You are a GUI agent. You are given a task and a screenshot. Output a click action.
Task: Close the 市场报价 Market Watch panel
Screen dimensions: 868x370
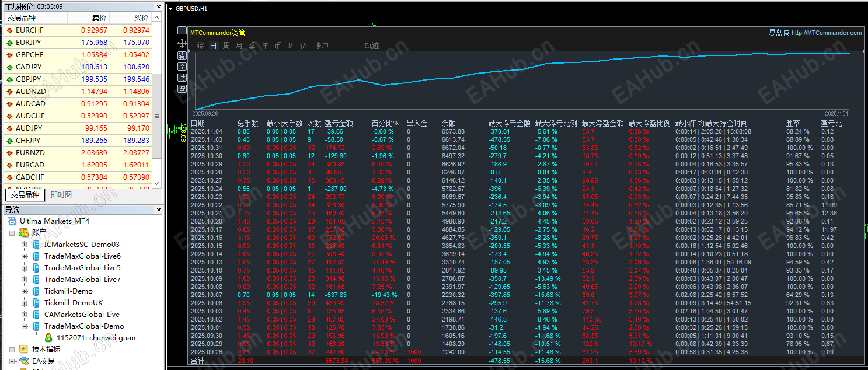158,6
